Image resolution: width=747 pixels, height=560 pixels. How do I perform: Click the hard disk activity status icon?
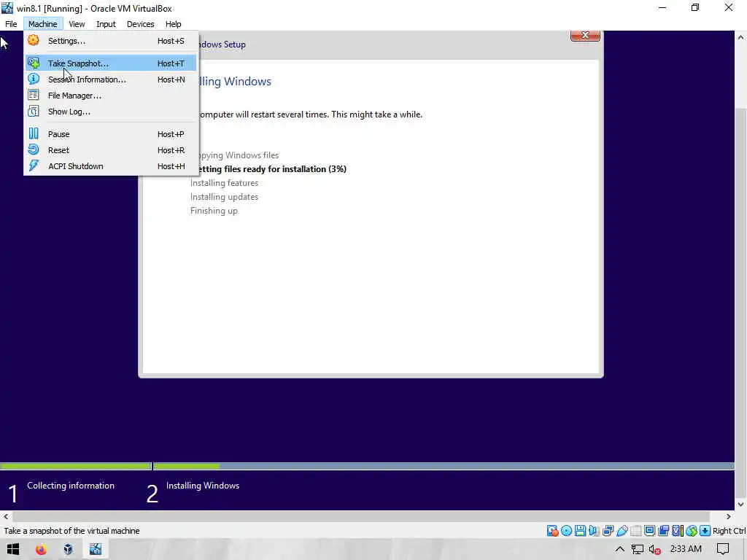coord(553,531)
